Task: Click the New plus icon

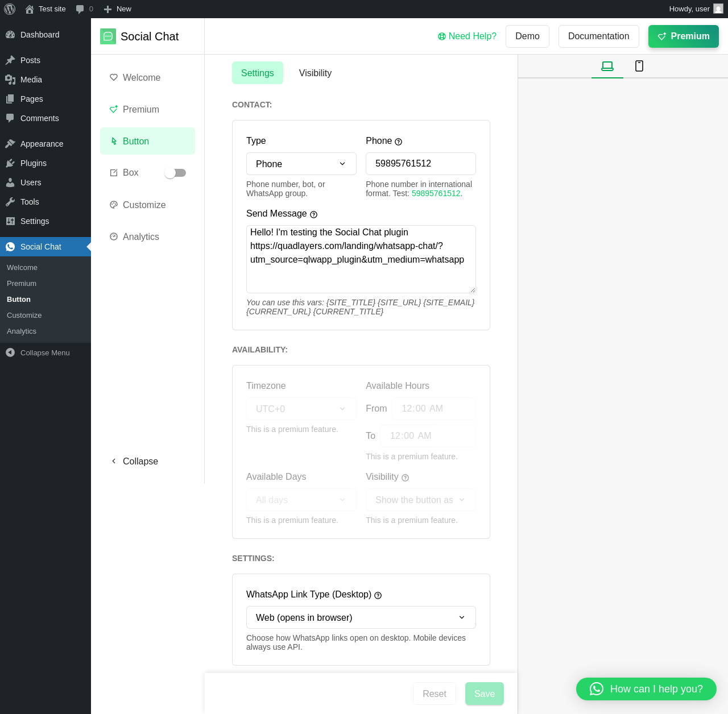Action: click(x=107, y=9)
